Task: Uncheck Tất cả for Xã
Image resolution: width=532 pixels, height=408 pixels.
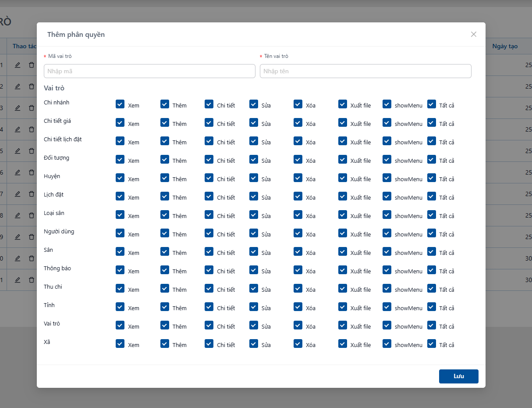Action: (432, 344)
